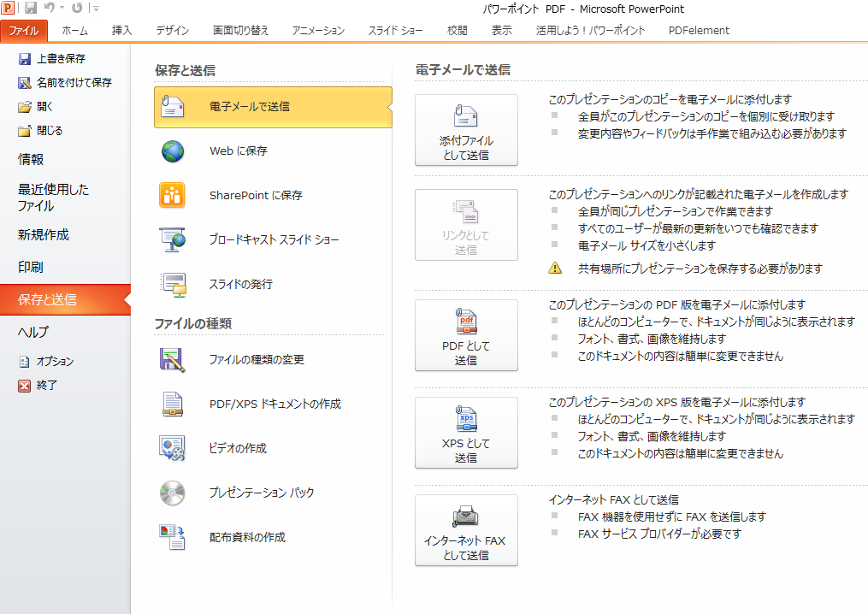This screenshot has height=614, width=868.
Task: Click the ファイルの種類の変更 icon
Action: [x=172, y=359]
